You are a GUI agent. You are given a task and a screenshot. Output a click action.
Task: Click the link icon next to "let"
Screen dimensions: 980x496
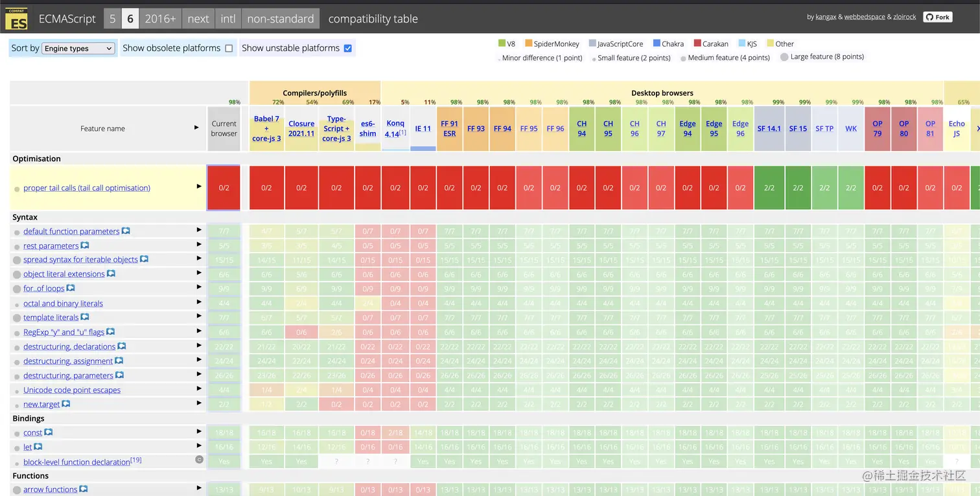coord(38,447)
